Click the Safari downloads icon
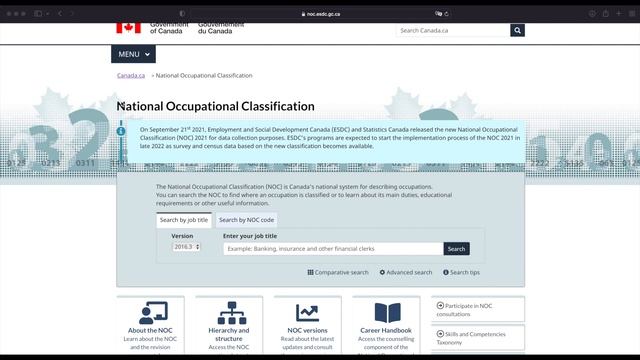 coord(592,13)
